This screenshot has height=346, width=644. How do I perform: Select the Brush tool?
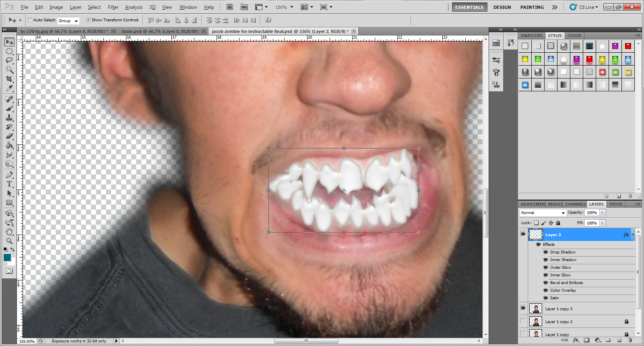[9, 108]
